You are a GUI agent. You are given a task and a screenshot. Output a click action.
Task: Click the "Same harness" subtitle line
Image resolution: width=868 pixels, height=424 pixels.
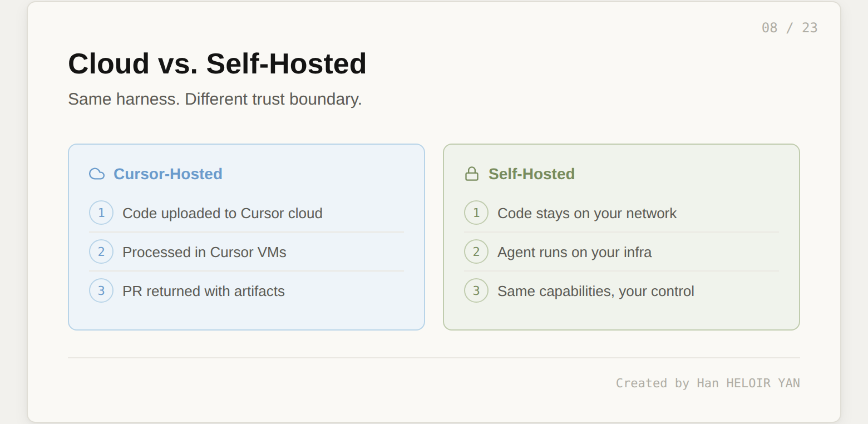tap(215, 99)
